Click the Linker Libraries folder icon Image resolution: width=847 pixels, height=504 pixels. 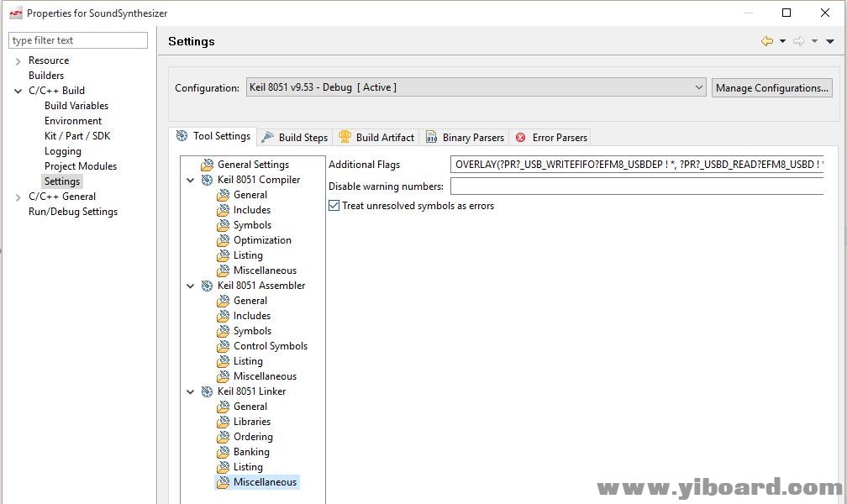point(224,422)
